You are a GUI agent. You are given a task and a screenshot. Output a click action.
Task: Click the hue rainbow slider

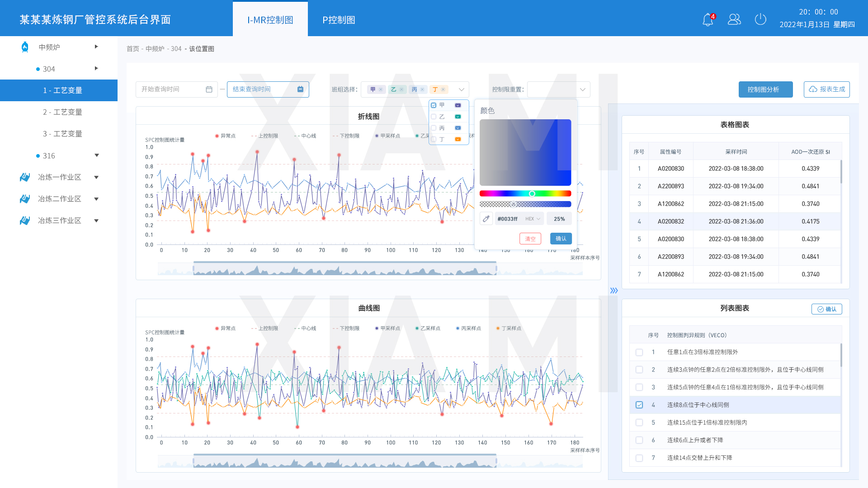525,194
